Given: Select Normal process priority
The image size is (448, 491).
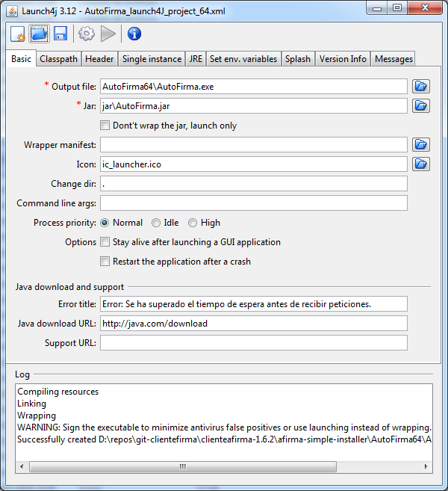Looking at the screenshot, I should click(x=105, y=223).
